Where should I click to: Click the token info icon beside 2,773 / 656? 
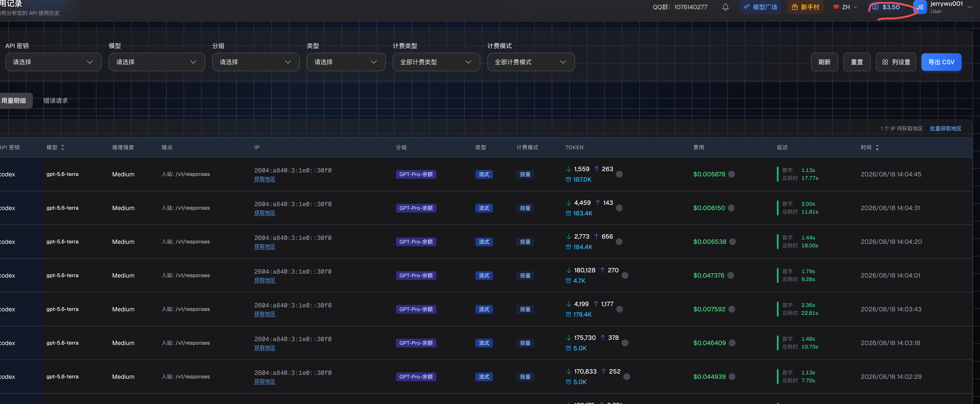tap(619, 242)
